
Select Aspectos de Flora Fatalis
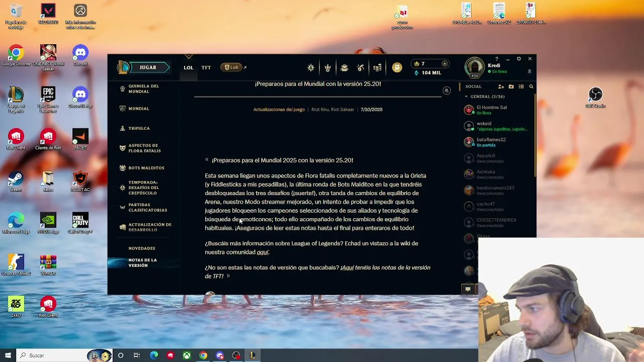click(x=144, y=148)
